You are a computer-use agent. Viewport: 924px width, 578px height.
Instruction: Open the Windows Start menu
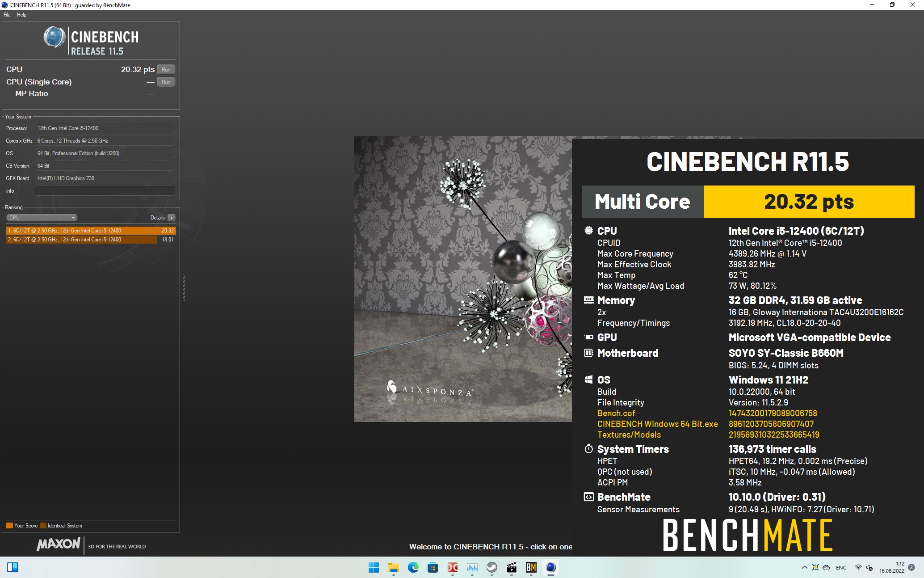pyautogui.click(x=374, y=567)
